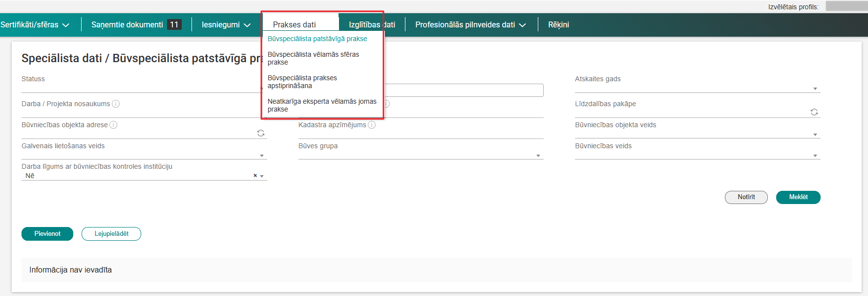Open the Rēķini tab
868x296 pixels.
pos(558,24)
